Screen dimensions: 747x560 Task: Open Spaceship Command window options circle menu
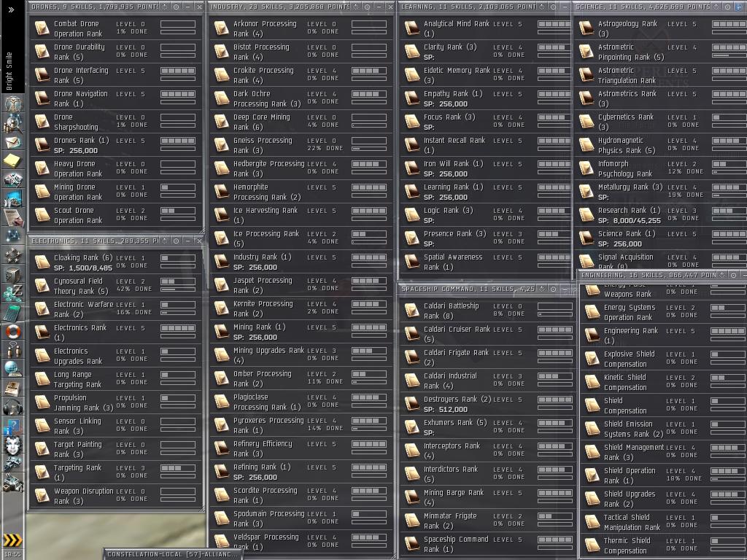553,289
